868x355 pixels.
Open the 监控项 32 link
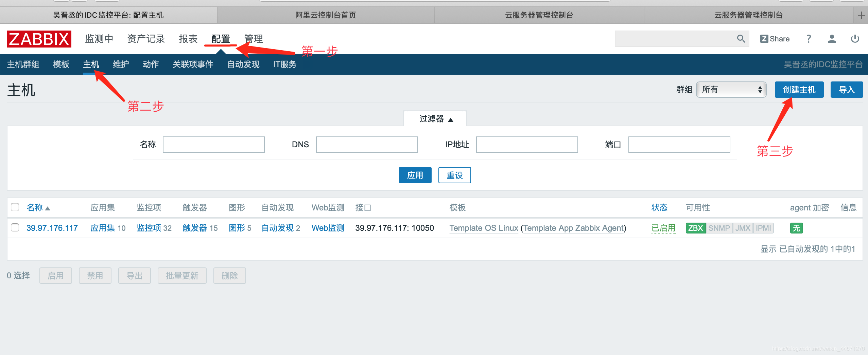[149, 228]
